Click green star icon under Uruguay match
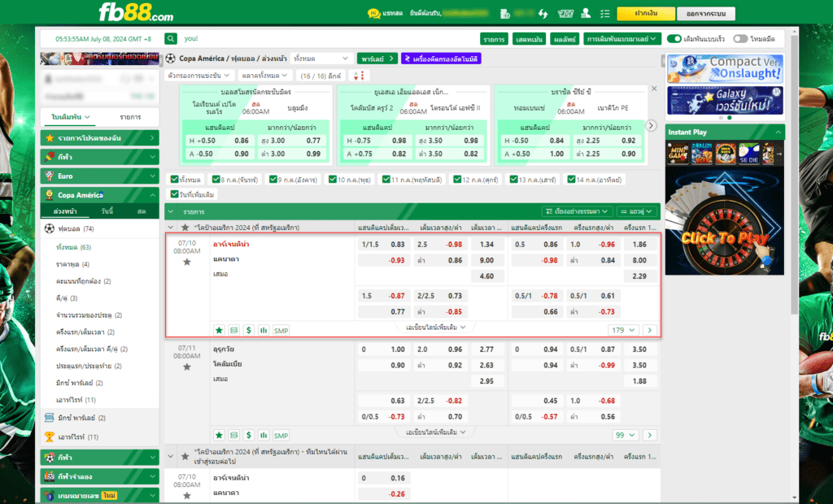Viewport: 833px width, 504px height. 219,436
